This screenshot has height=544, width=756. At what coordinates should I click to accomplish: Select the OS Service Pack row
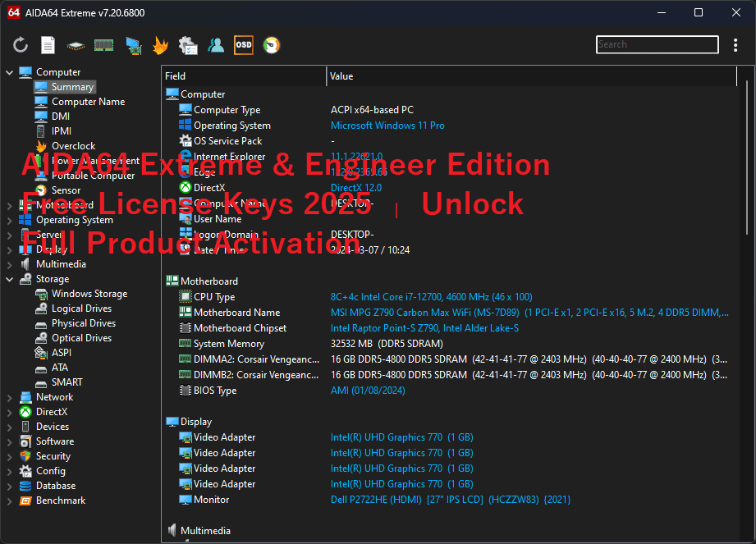click(450, 141)
